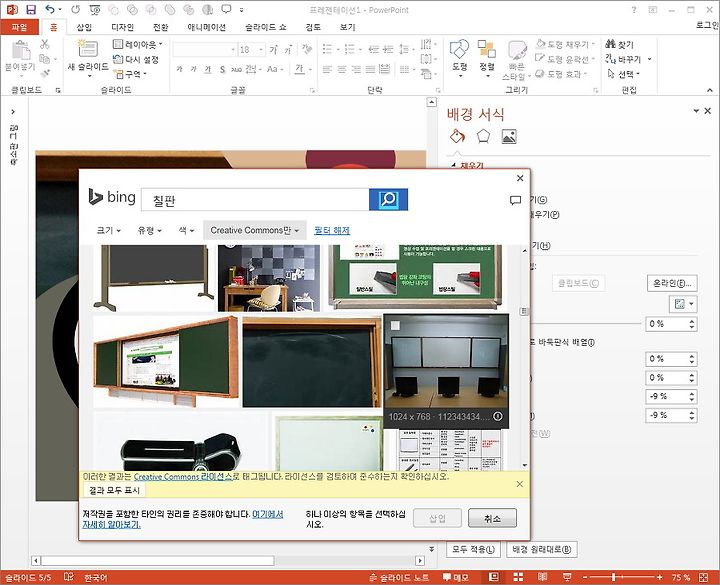Switch to Normal view icon in the status bar
The width and height of the screenshot is (720, 585).
coord(494,577)
